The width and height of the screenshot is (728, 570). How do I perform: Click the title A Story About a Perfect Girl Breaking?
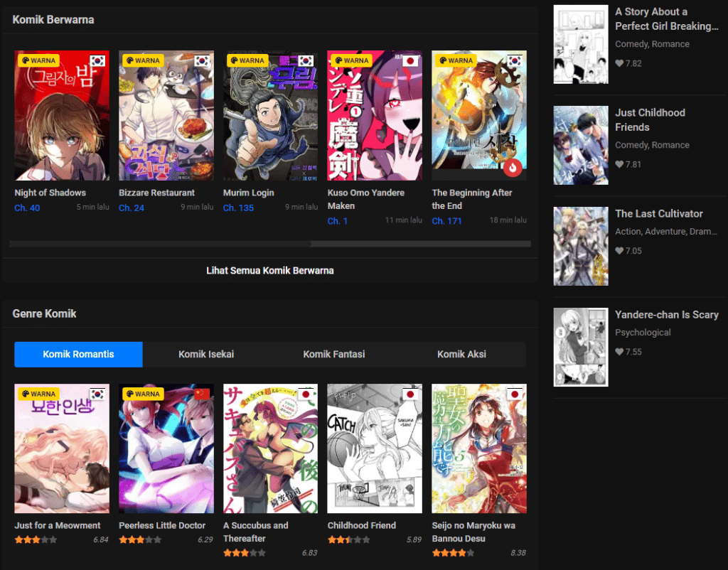point(666,19)
